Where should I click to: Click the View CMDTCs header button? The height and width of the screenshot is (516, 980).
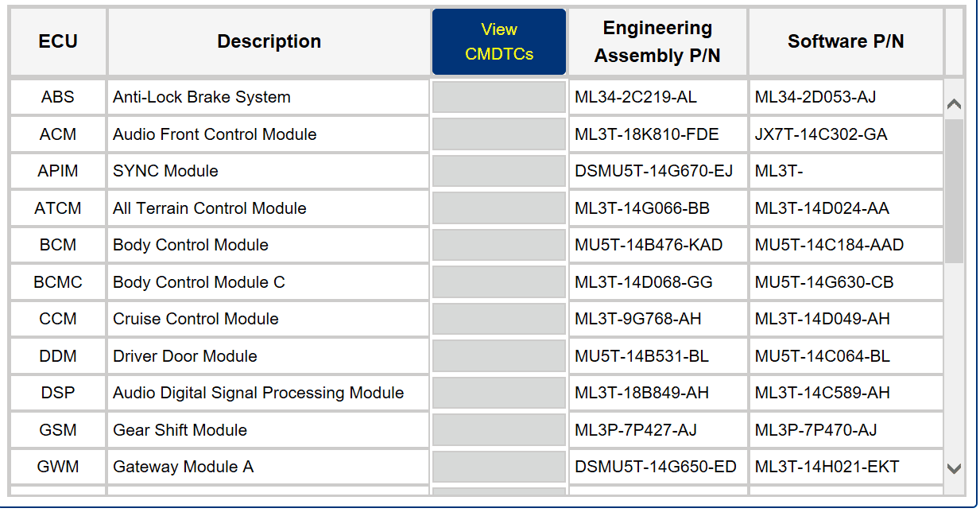click(498, 42)
